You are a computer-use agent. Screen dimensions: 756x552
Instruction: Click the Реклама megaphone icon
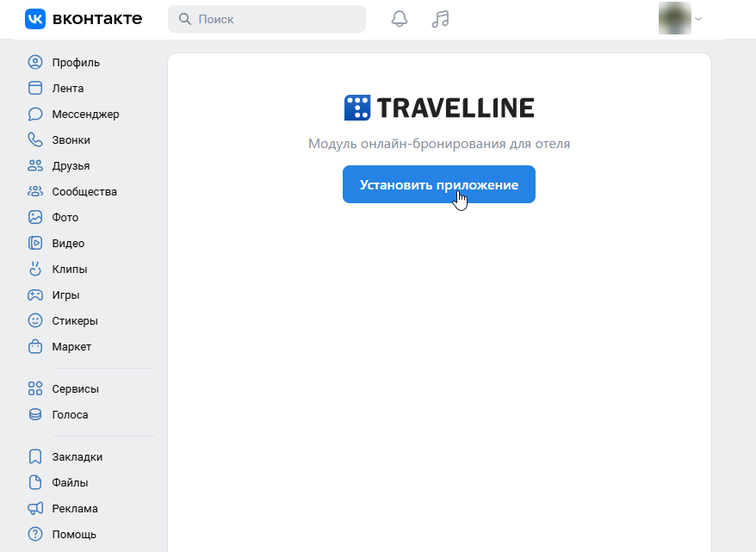click(35, 509)
